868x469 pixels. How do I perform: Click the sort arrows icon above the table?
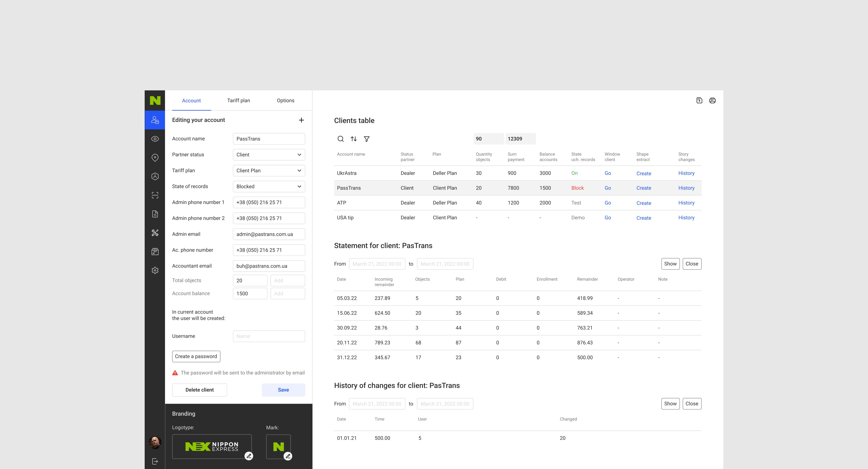coord(354,139)
